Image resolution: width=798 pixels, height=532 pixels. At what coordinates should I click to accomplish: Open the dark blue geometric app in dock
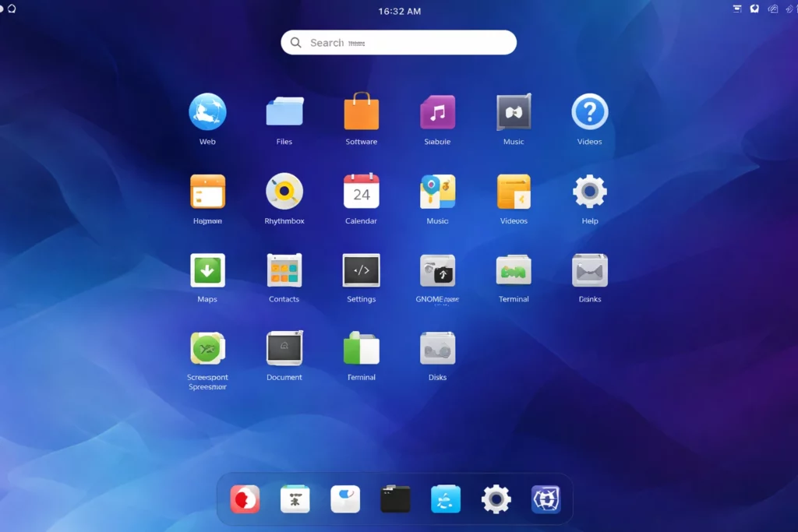pos(546,499)
